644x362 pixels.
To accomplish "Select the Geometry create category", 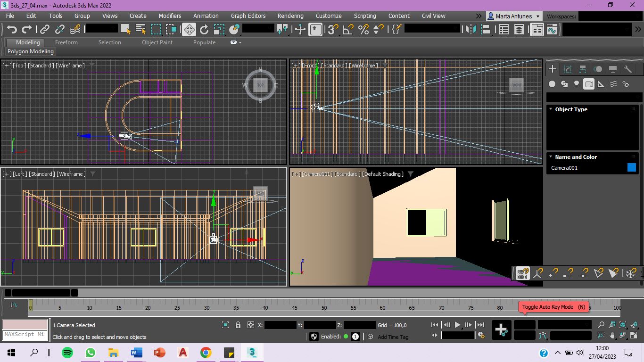I will click(x=552, y=84).
